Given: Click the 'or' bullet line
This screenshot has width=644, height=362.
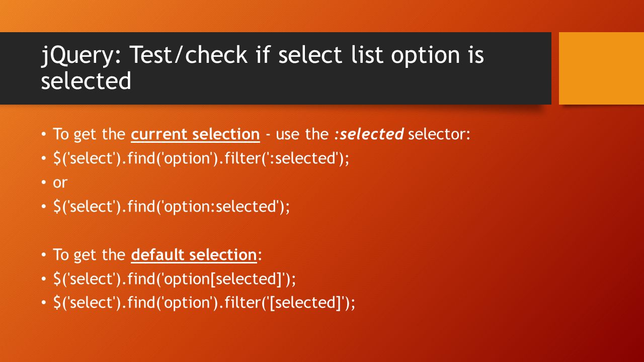Looking at the screenshot, I should 60,183.
